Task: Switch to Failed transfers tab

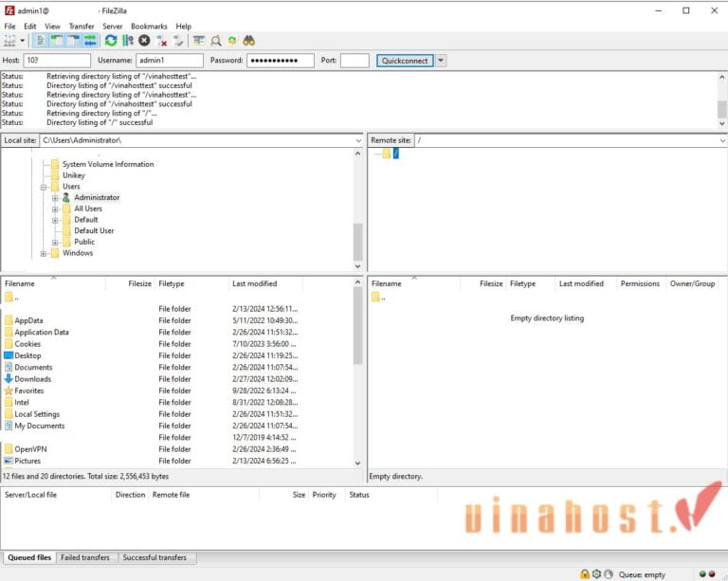Action: click(85, 558)
